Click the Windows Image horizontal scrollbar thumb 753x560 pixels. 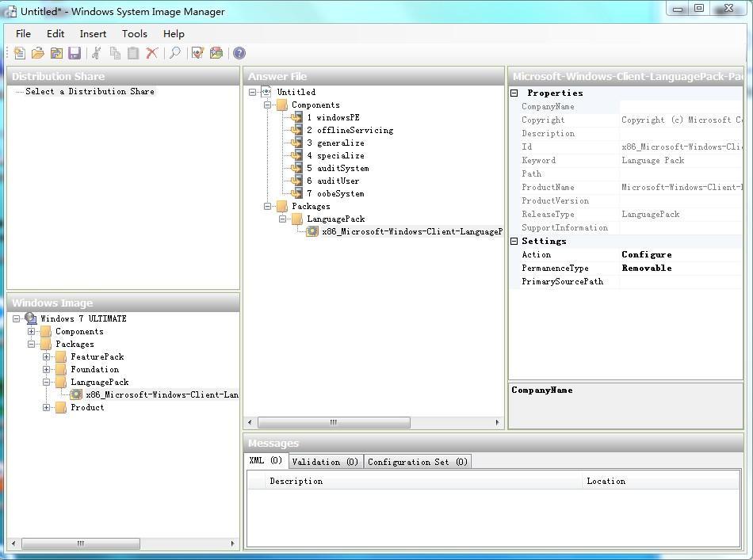point(81,543)
